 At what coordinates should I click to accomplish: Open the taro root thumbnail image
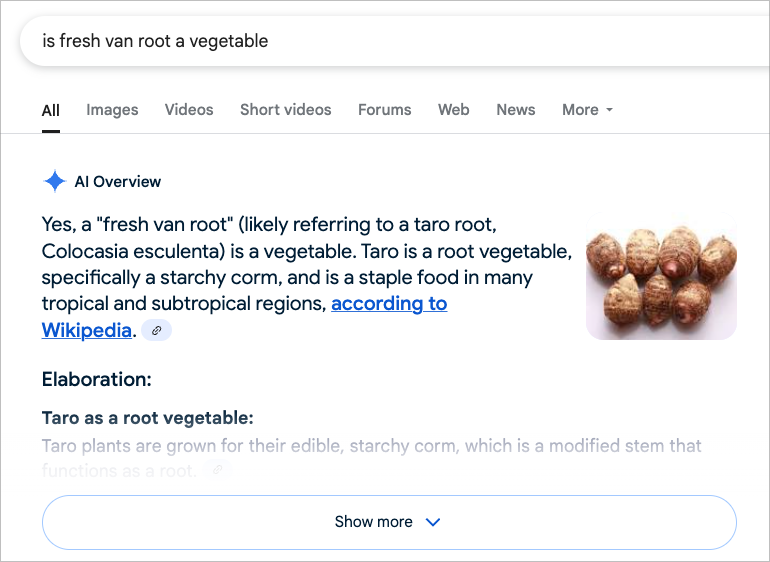click(x=661, y=276)
